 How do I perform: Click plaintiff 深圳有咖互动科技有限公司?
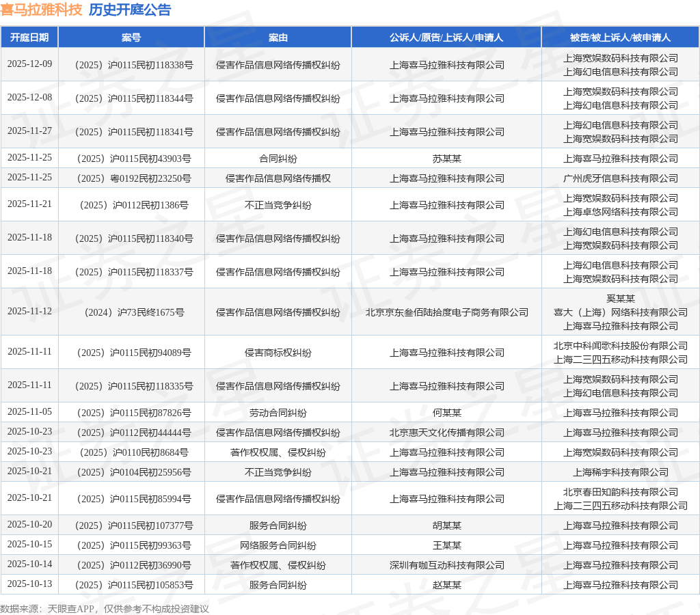pyautogui.click(x=447, y=566)
